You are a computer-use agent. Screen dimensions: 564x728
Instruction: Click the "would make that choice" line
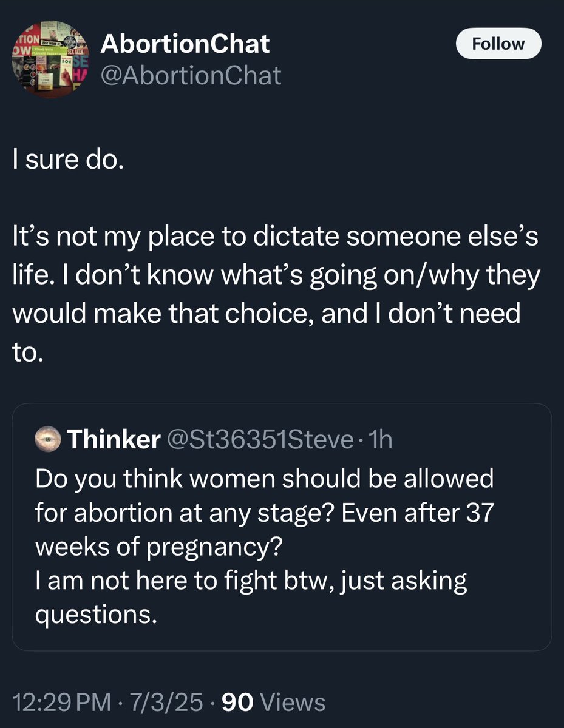[266, 315]
